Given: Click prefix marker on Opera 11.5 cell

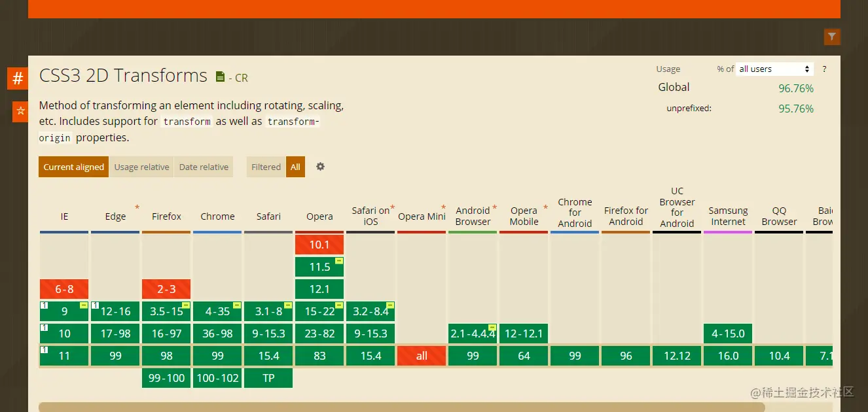Looking at the screenshot, I should (x=339, y=261).
